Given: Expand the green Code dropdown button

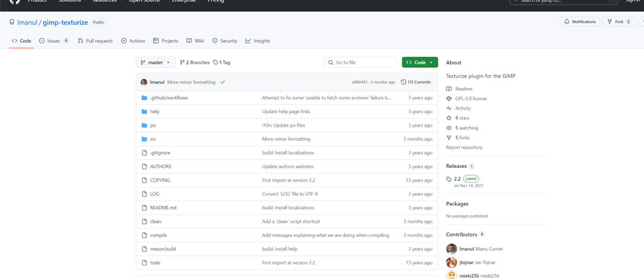Looking at the screenshot, I should click(420, 62).
